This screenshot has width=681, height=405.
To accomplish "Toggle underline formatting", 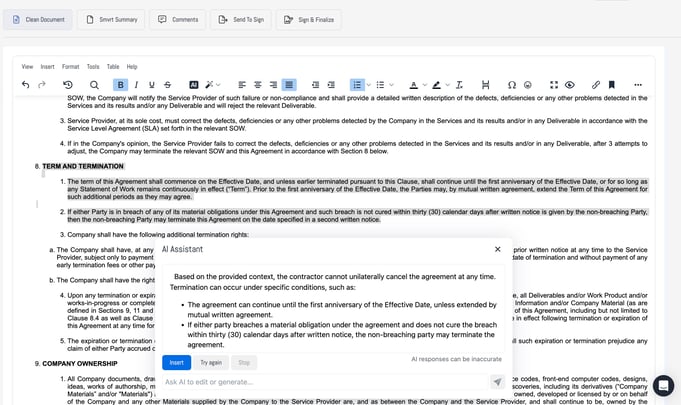I will click(x=152, y=85).
